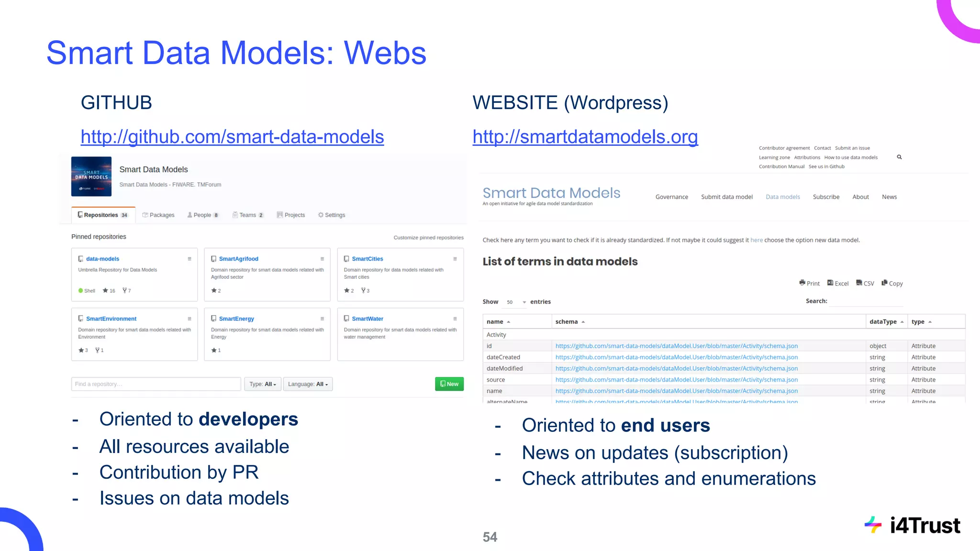Click the Print export button
The width and height of the screenshot is (980, 551).
coord(809,283)
